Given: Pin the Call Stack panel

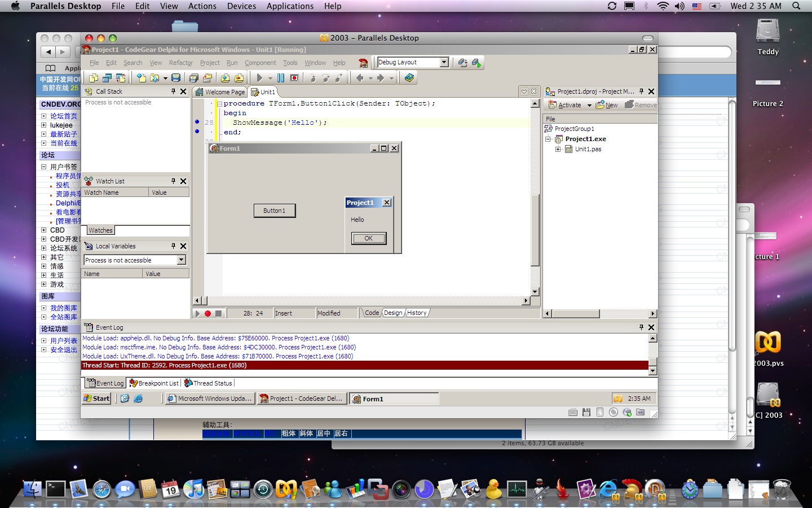Looking at the screenshot, I should click(173, 91).
